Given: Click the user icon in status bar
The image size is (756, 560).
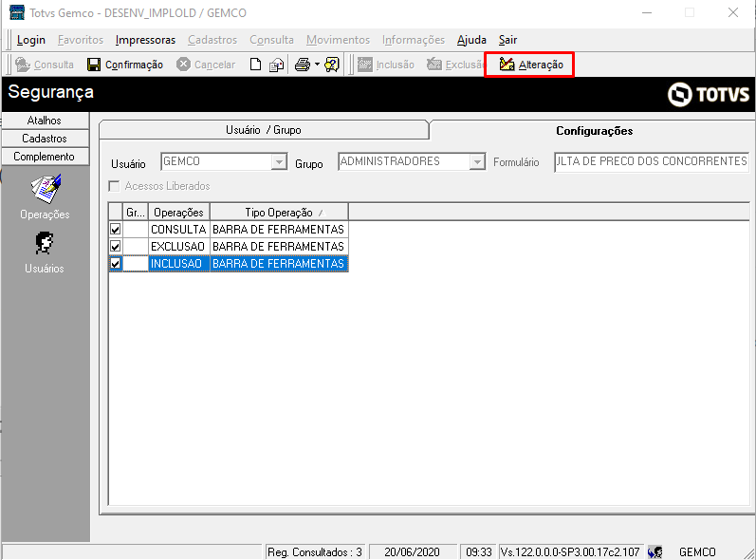Looking at the screenshot, I should pos(655,551).
